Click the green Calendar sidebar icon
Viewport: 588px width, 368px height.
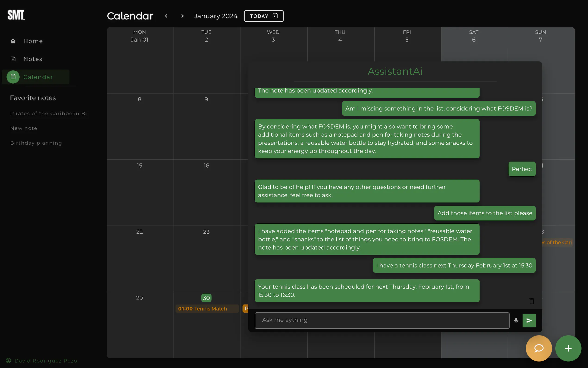(13, 77)
